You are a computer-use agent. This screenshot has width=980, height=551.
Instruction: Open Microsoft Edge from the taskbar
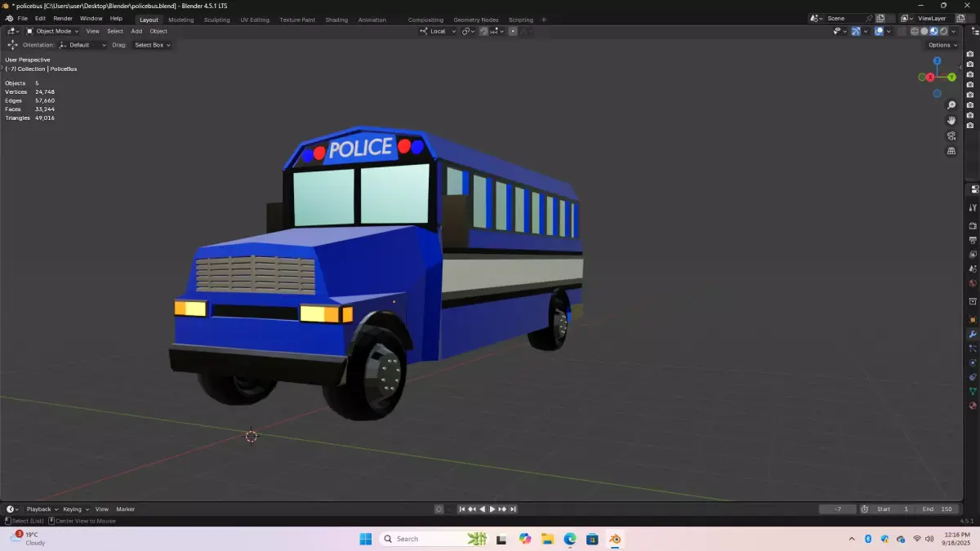(569, 539)
